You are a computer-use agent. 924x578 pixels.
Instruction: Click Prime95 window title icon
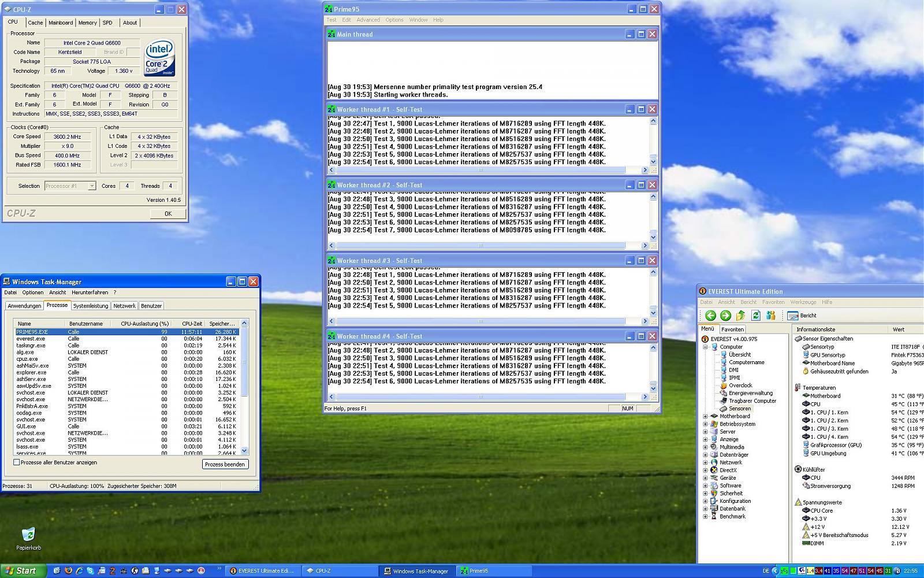[x=329, y=9]
